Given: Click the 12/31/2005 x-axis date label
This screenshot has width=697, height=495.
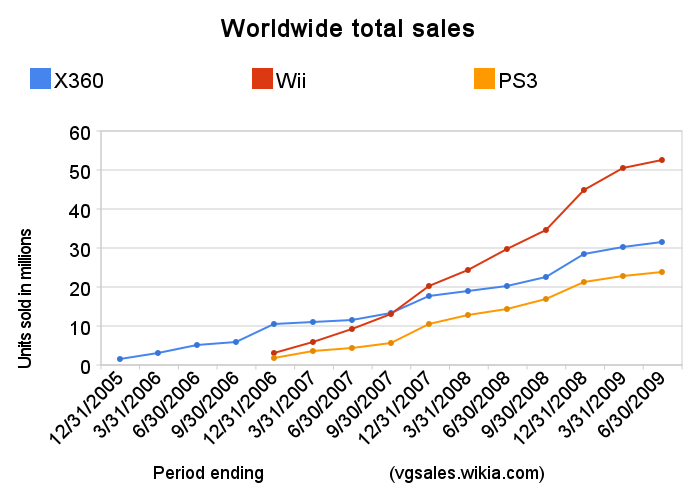Looking at the screenshot, I should pos(87,407).
